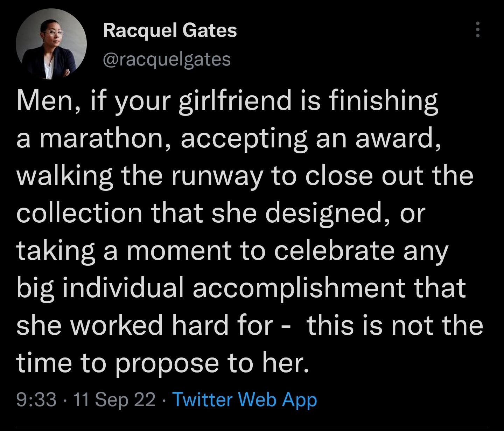This screenshot has height=431, width=504.
Task: Click the timestamp 9:33
Action: click(x=36, y=400)
